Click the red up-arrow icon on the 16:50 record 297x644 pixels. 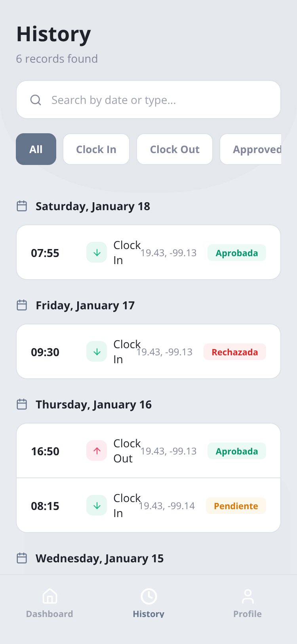pos(97,451)
